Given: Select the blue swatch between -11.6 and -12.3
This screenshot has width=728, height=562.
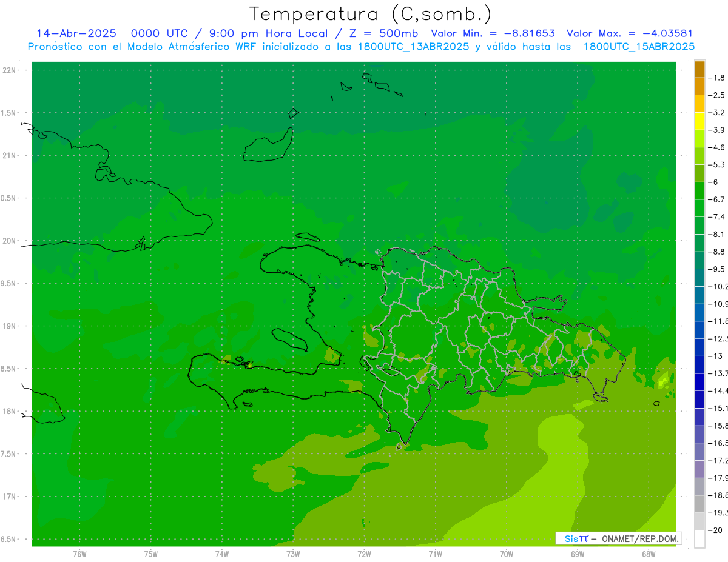Looking at the screenshot, I should tap(699, 330).
